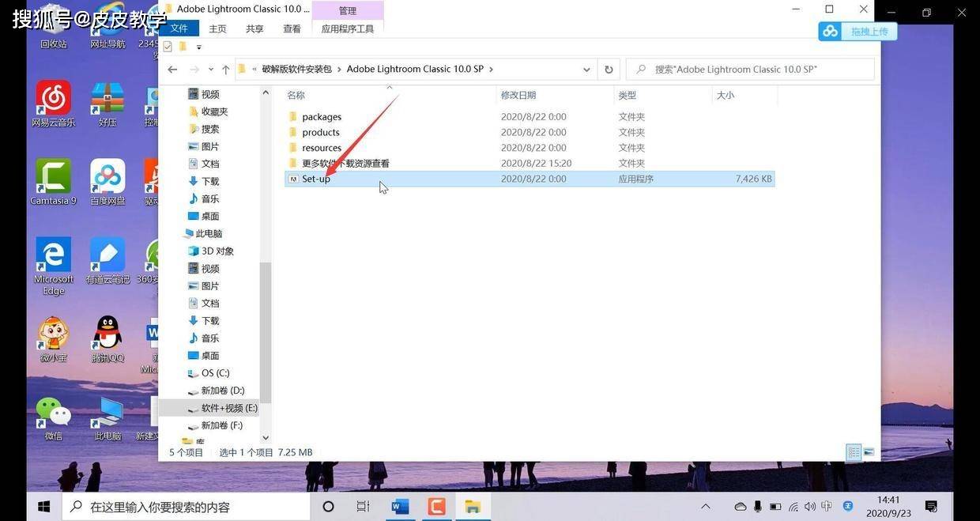Switch to large thumbnails view in status bar

pos(869,452)
